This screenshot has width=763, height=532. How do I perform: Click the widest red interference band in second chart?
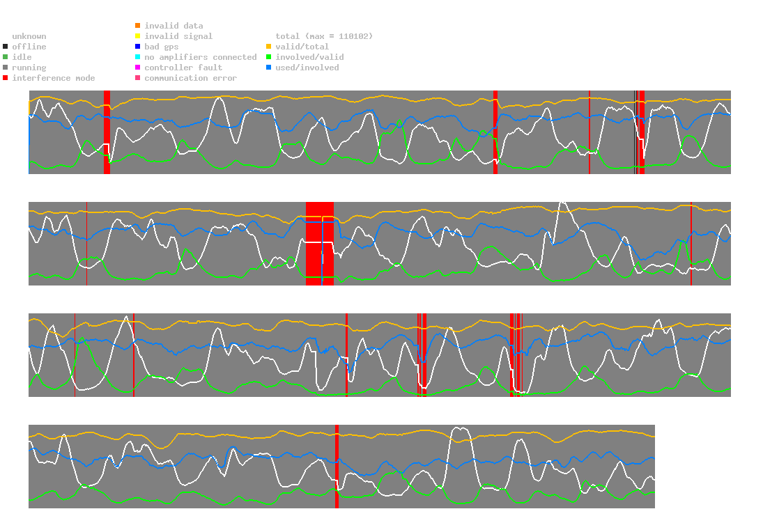coord(320,244)
